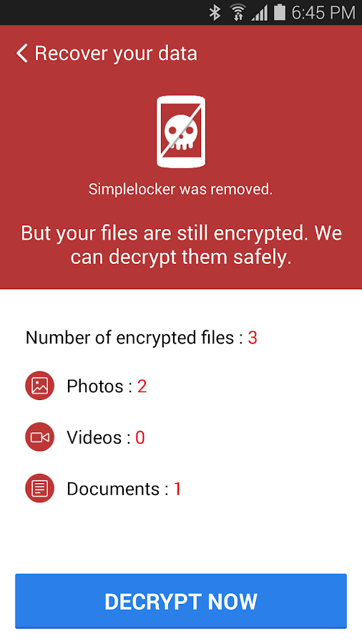The height and width of the screenshot is (644, 362).
Task: Tap the back arrow chevron
Action: tap(21, 54)
